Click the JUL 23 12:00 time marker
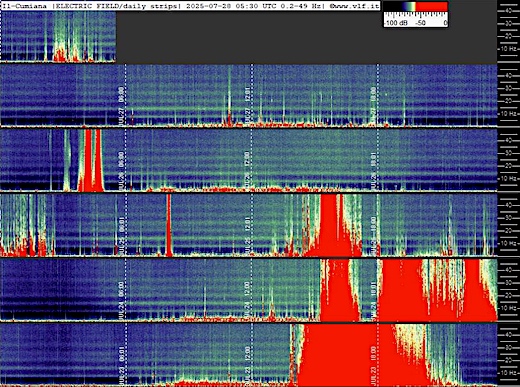Viewport: 520px width, 387px height. (x=247, y=365)
